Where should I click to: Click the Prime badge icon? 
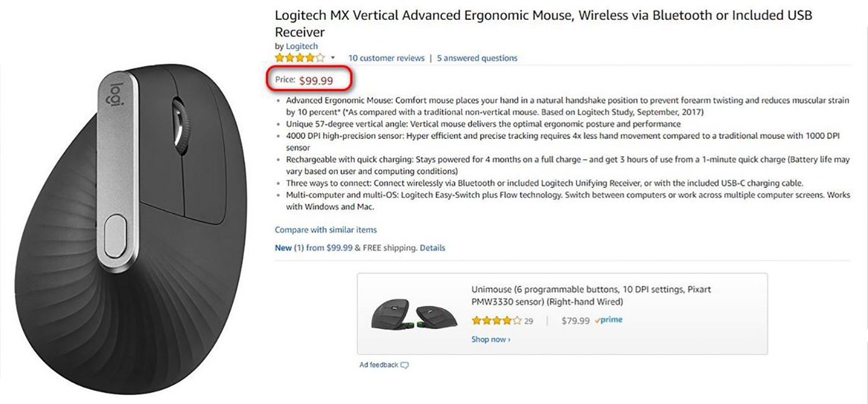[x=608, y=320]
